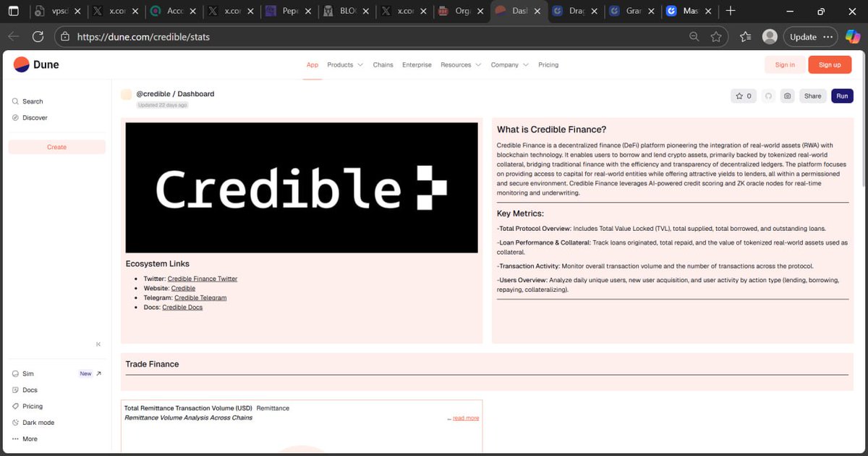Close the Dash browser tab
Image resolution: width=868 pixels, height=456 pixels.
click(x=536, y=11)
